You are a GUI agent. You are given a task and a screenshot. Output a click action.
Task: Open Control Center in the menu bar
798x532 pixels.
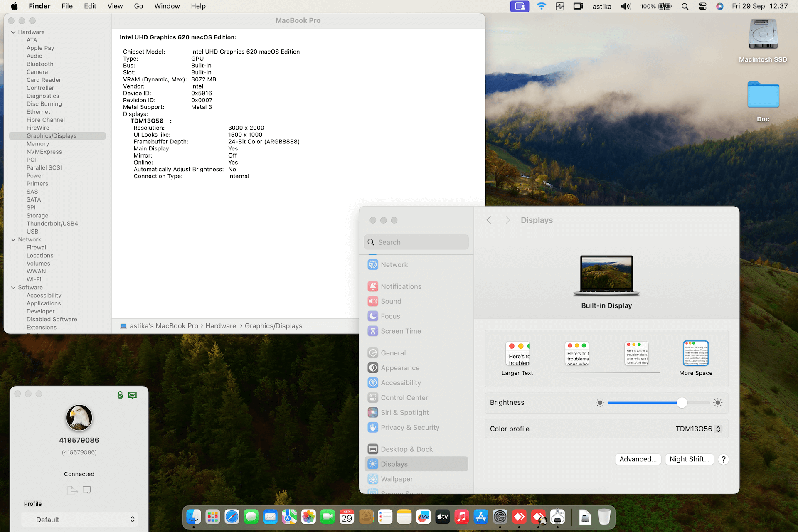click(703, 6)
